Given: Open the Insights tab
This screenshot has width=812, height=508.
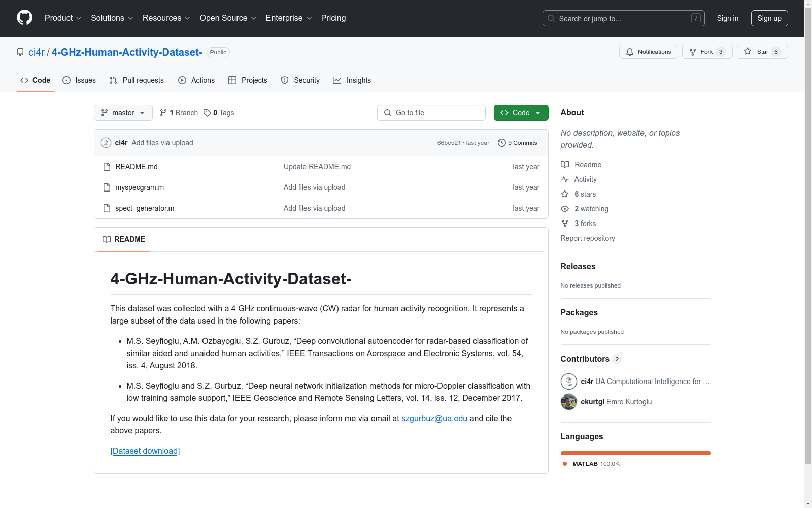Looking at the screenshot, I should point(352,80).
